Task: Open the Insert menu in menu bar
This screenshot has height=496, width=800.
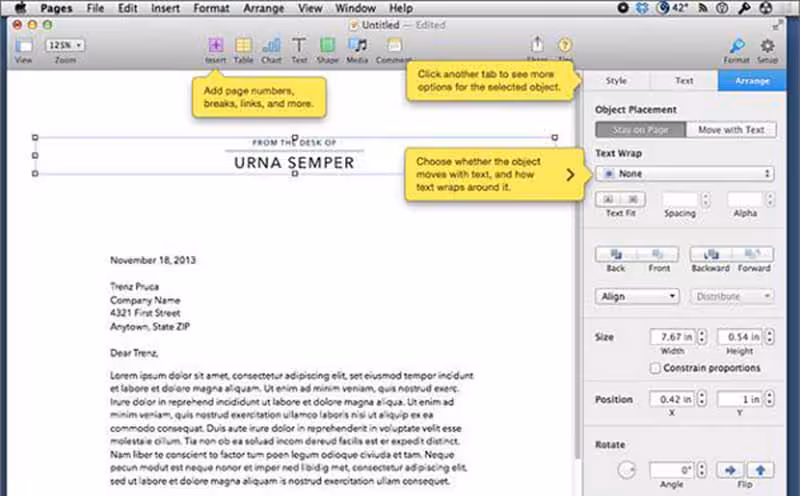Action: (x=165, y=8)
